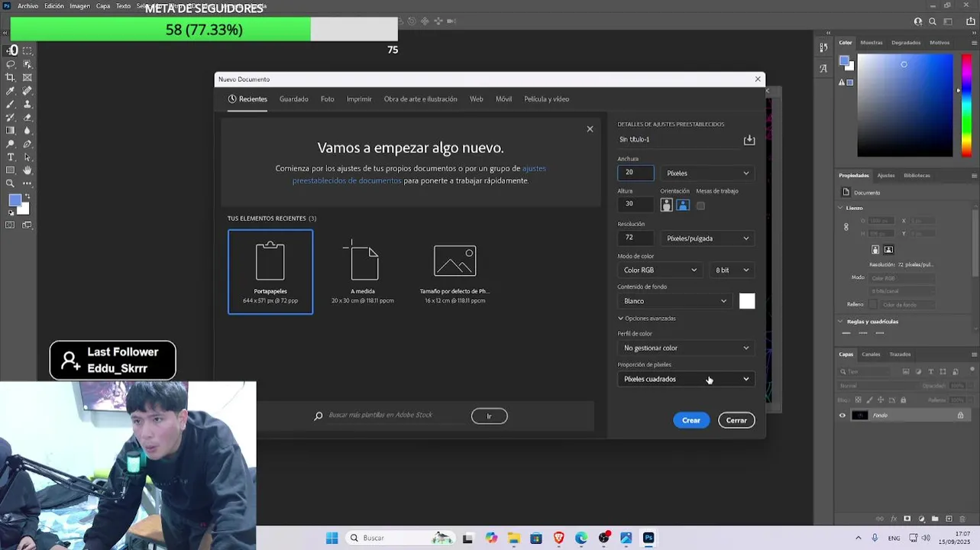
Task: Switch to the Foto tab
Action: 327,99
